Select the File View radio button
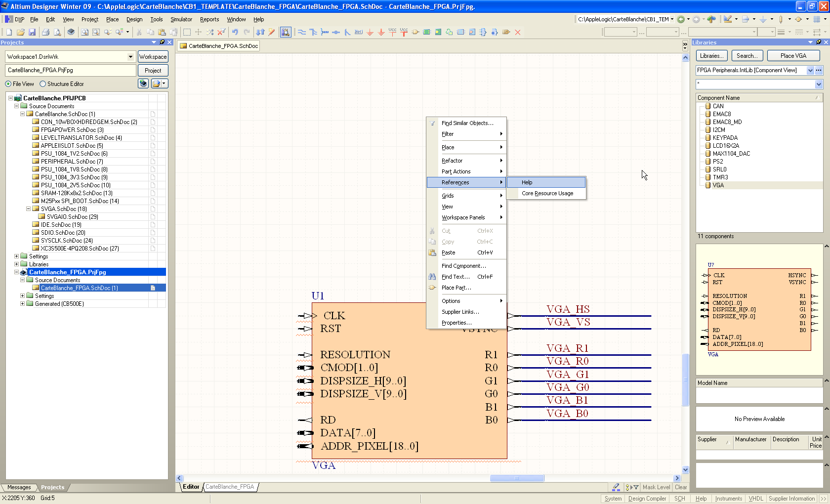830x504 pixels. click(8, 84)
